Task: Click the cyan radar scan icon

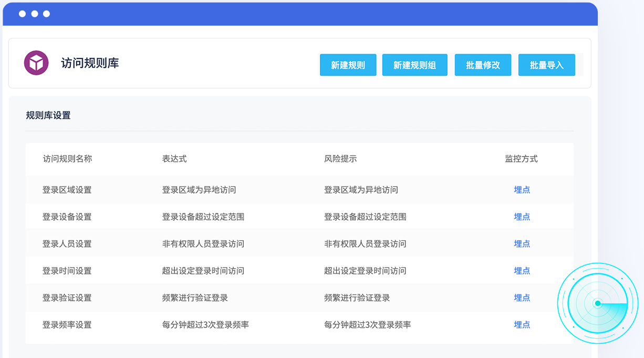Action: click(597, 303)
